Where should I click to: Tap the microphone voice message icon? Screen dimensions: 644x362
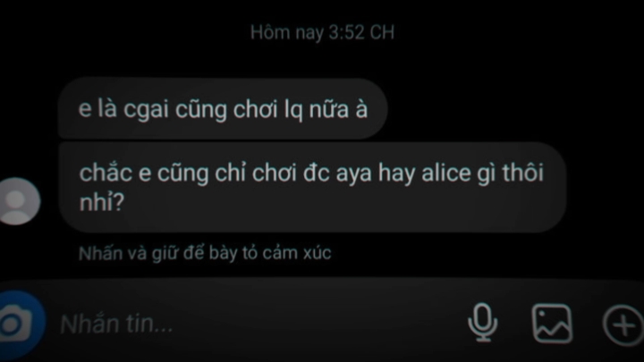[483, 323]
